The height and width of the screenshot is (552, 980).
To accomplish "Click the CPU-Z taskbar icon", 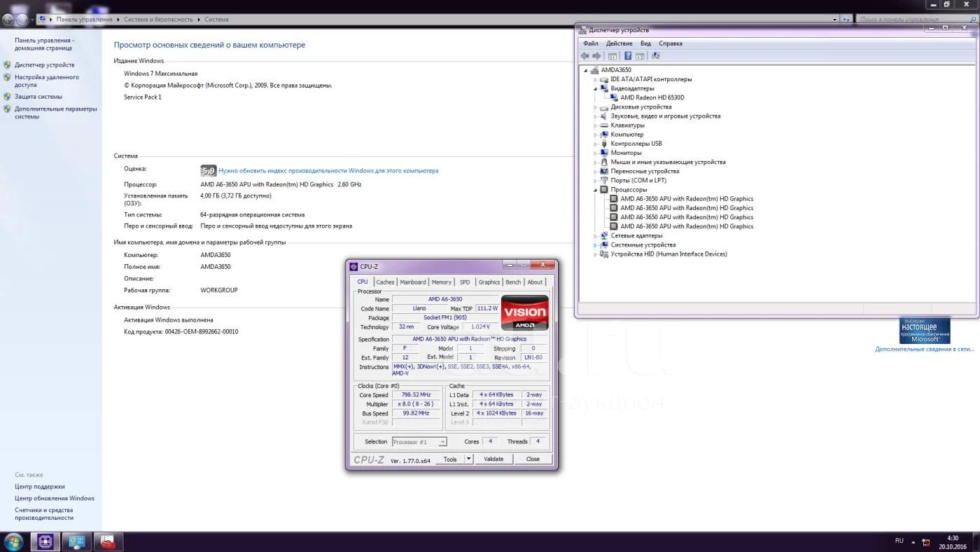I will [45, 541].
